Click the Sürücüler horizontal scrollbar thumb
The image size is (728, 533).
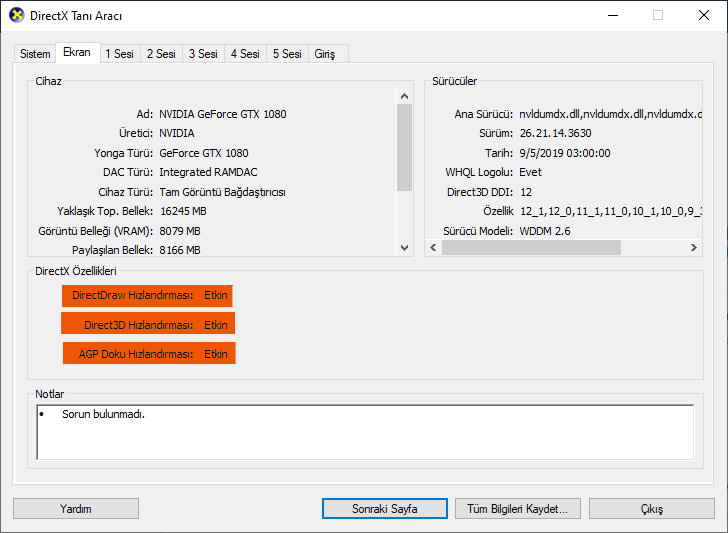(531, 247)
